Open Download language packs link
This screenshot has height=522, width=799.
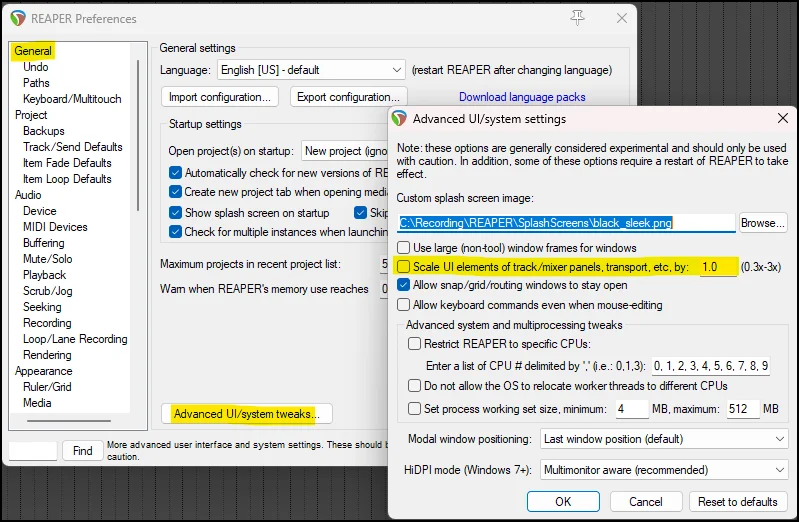(522, 97)
